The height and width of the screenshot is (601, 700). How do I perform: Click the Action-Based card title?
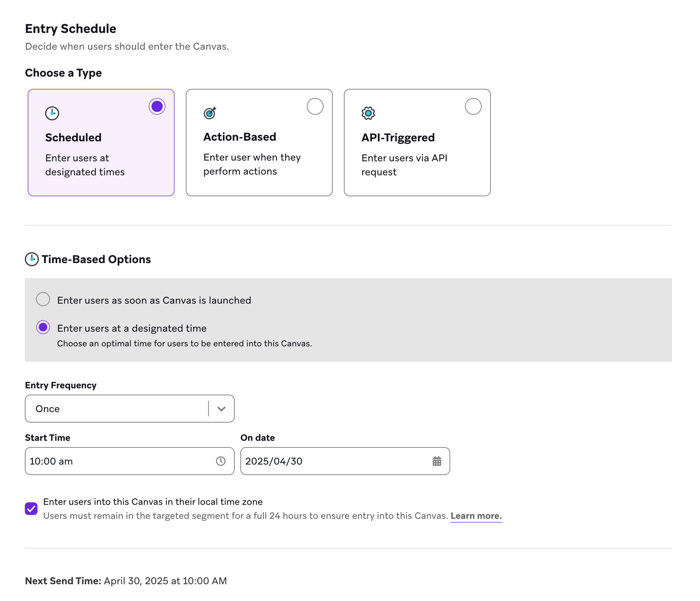240,137
